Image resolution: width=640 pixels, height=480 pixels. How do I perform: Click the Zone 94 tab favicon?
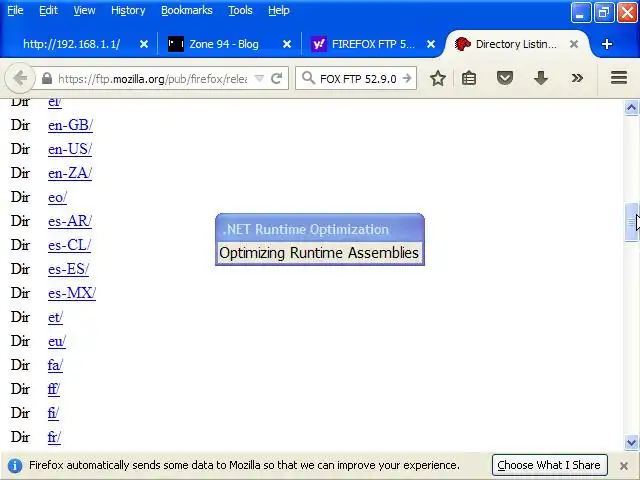coord(176,44)
